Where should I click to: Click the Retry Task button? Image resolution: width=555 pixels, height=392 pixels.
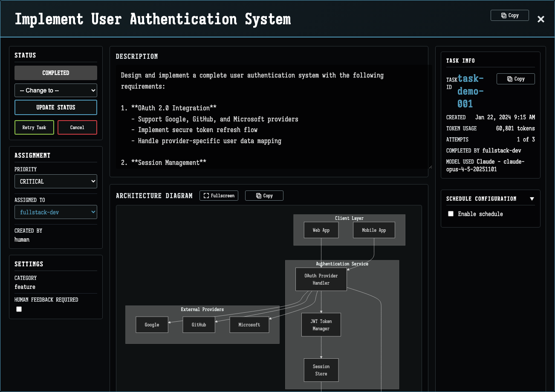34,127
